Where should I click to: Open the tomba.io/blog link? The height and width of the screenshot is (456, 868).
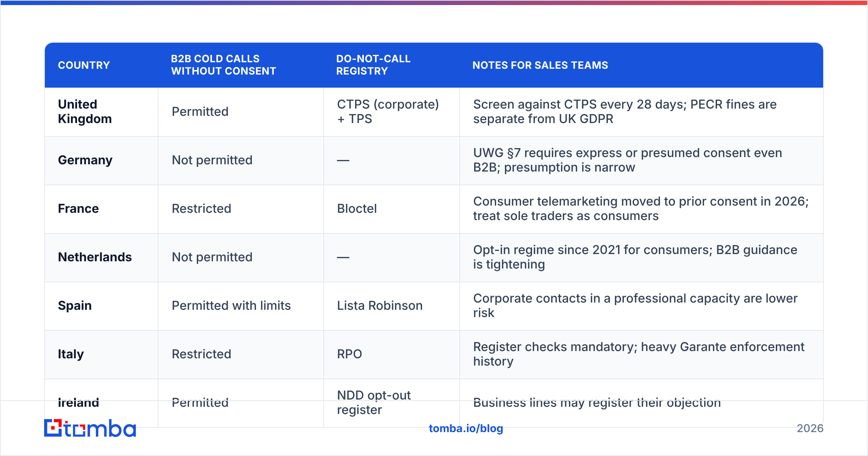[466, 428]
